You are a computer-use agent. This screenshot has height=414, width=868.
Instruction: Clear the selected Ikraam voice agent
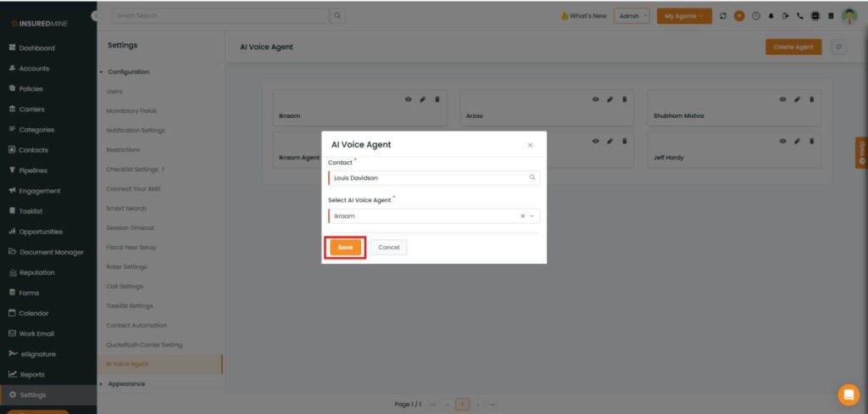[522, 216]
